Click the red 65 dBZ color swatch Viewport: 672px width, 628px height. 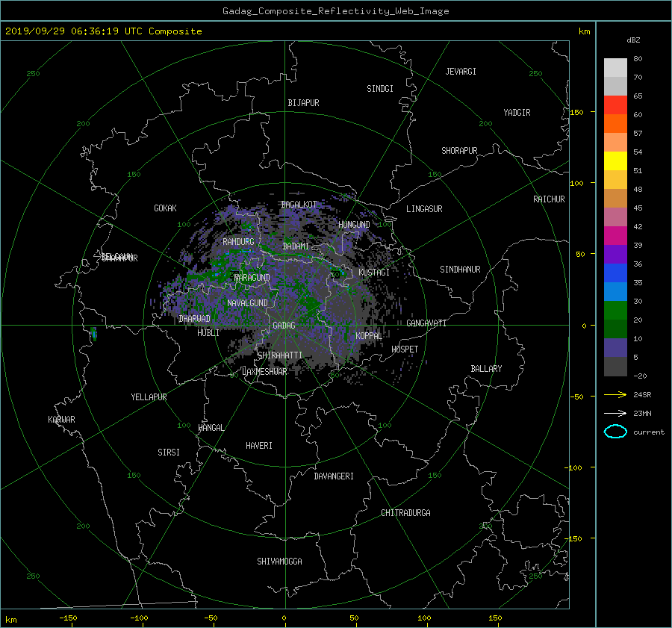coord(615,105)
